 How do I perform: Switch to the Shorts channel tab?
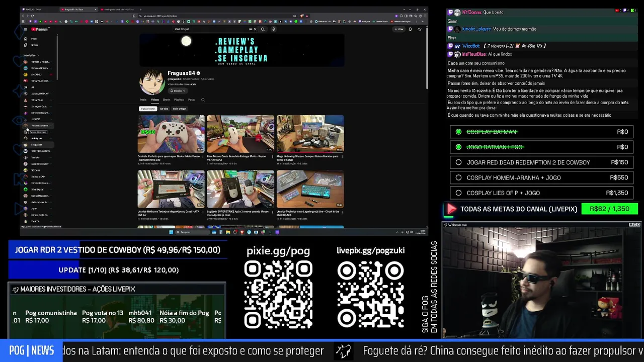(x=167, y=100)
